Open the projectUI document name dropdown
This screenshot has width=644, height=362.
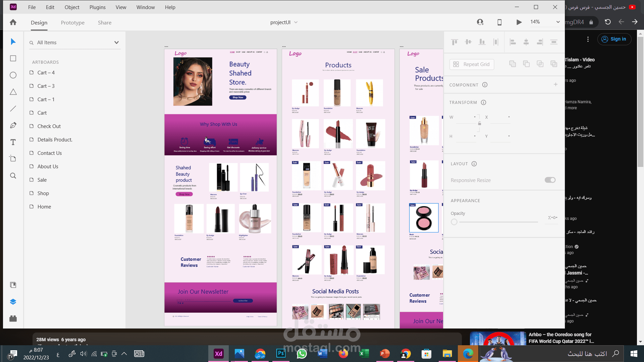point(296,22)
